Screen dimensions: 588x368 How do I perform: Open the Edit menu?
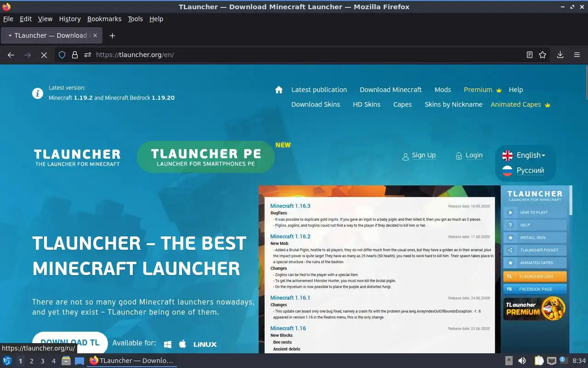coord(26,19)
